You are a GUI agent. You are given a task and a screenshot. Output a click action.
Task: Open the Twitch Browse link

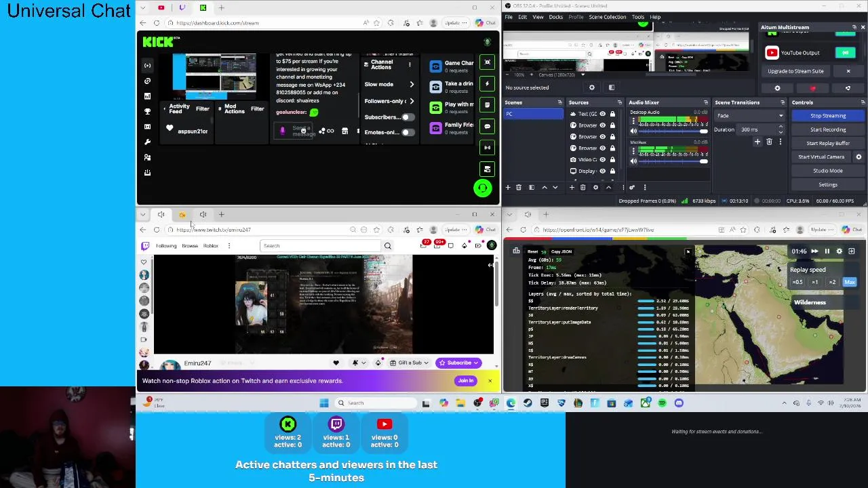[190, 246]
